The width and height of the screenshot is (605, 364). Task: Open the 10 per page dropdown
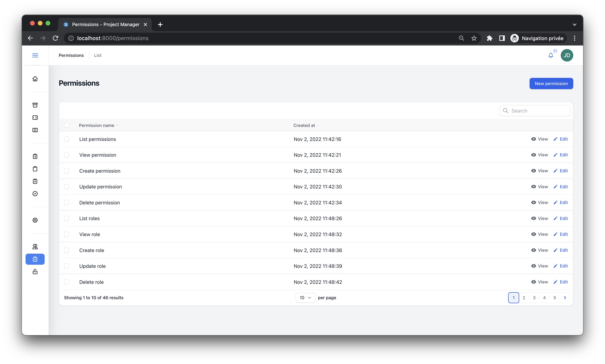click(x=305, y=298)
